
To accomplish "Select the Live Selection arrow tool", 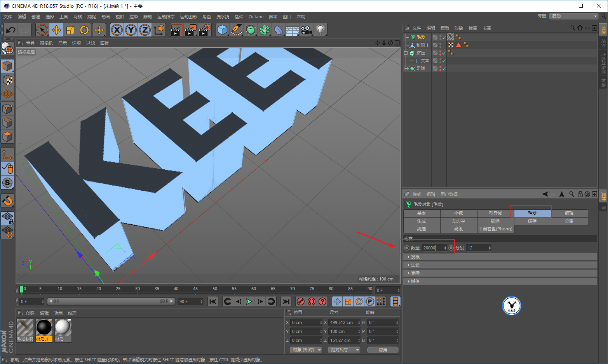I will click(x=42, y=30).
